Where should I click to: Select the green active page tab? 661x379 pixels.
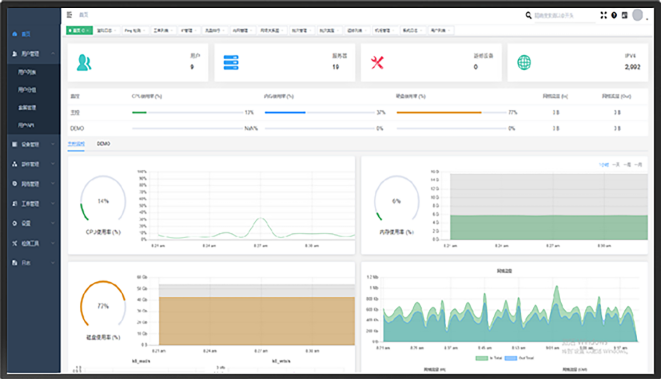(79, 30)
